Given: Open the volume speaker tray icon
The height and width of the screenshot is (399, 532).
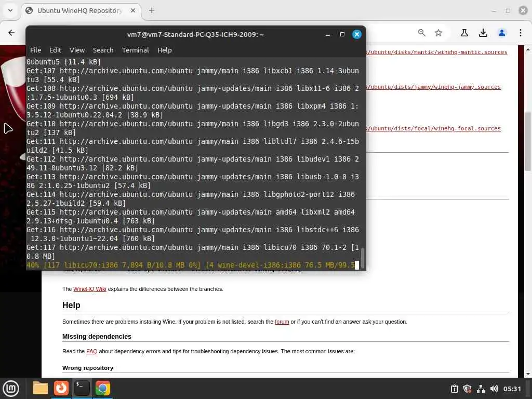Looking at the screenshot, I should (x=494, y=389).
